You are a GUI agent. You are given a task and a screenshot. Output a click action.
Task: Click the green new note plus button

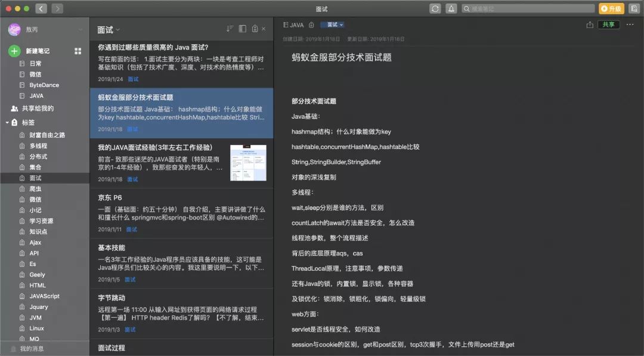[x=14, y=51]
